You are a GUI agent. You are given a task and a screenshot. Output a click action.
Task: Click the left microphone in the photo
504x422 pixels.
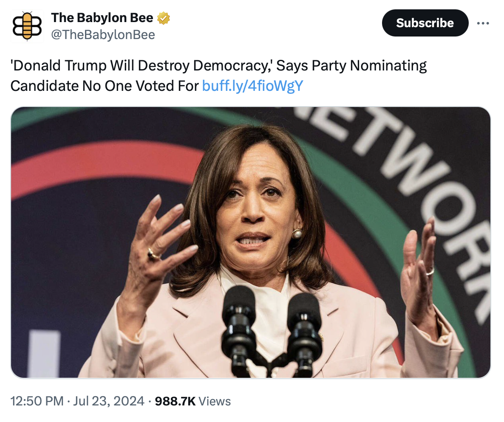(x=238, y=323)
